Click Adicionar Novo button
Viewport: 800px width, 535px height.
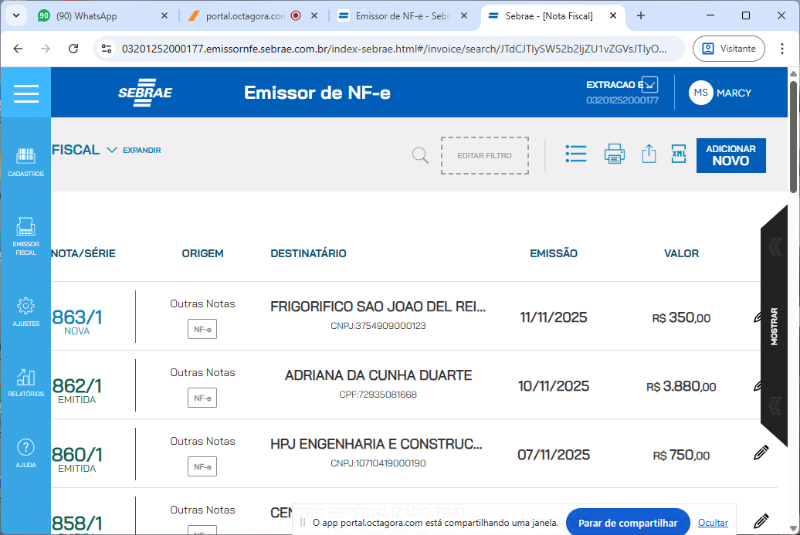click(730, 155)
